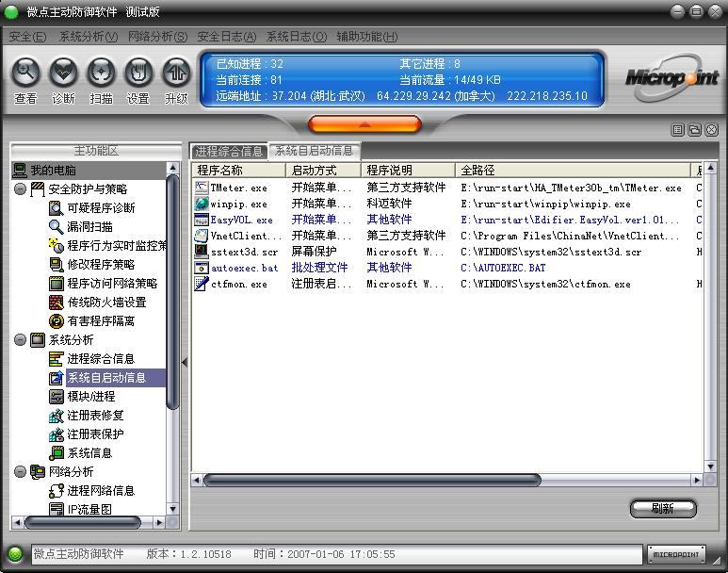Select 有害程序隔离 in the sidebar
Screen dimensions: 728x573
click(x=101, y=320)
